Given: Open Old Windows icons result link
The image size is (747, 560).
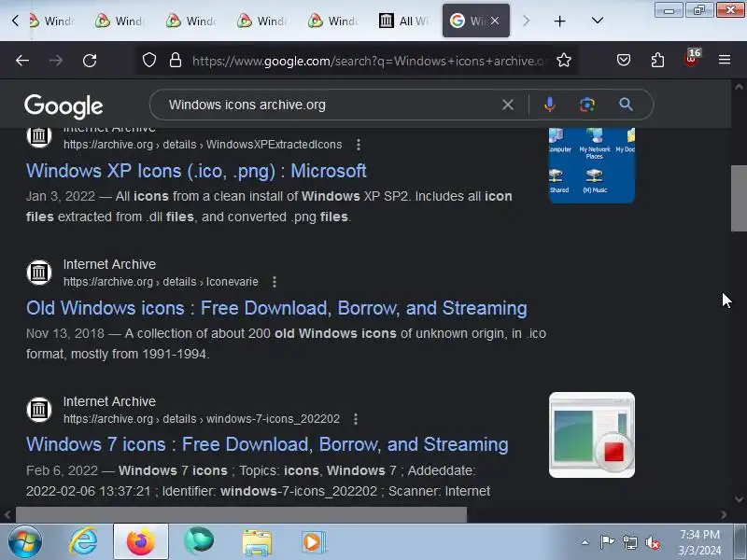Looking at the screenshot, I should 276,308.
